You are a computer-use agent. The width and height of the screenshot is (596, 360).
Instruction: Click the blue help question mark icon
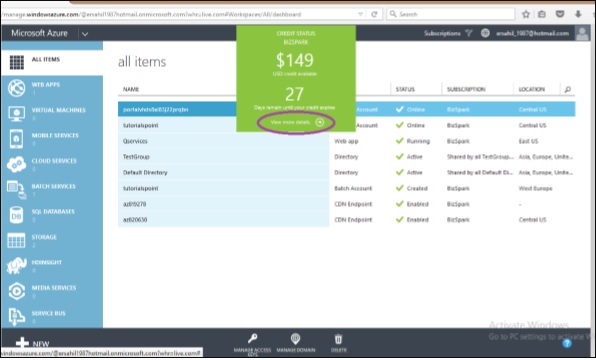[567, 343]
